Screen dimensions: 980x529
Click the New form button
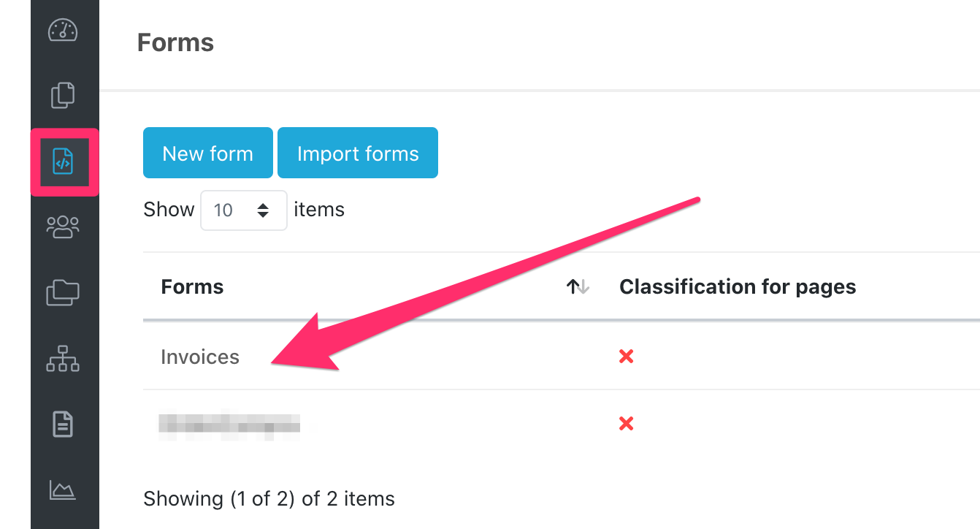(207, 153)
